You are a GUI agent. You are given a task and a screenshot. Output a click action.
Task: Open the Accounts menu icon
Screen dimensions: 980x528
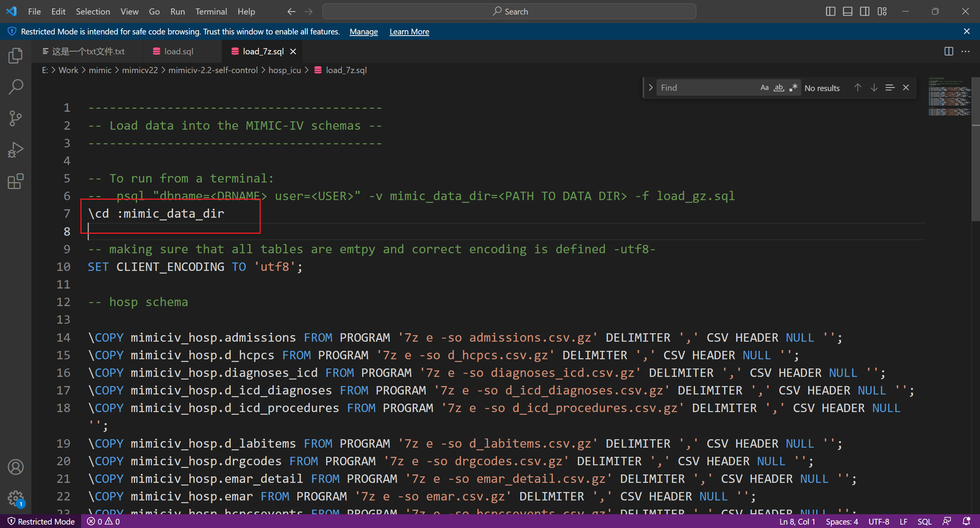coord(15,467)
